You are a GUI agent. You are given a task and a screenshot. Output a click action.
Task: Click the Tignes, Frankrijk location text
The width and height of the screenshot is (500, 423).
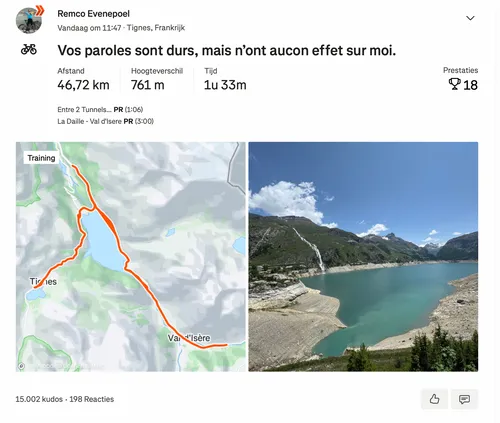[156, 28]
